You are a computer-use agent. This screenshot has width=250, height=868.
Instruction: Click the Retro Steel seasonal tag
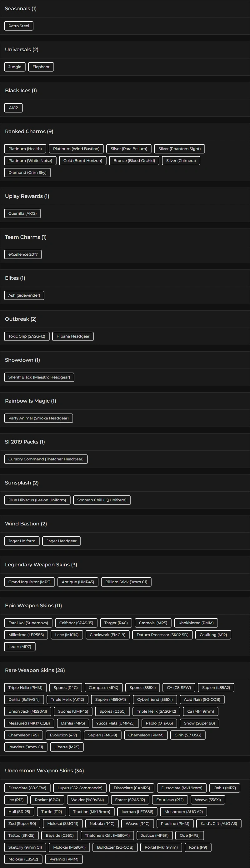[18, 26]
